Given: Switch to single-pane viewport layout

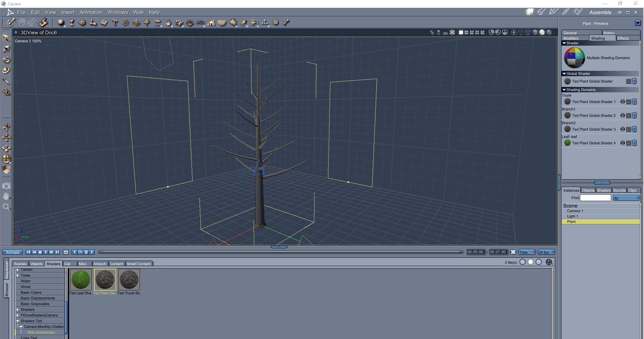Looking at the screenshot, I should (x=461, y=33).
